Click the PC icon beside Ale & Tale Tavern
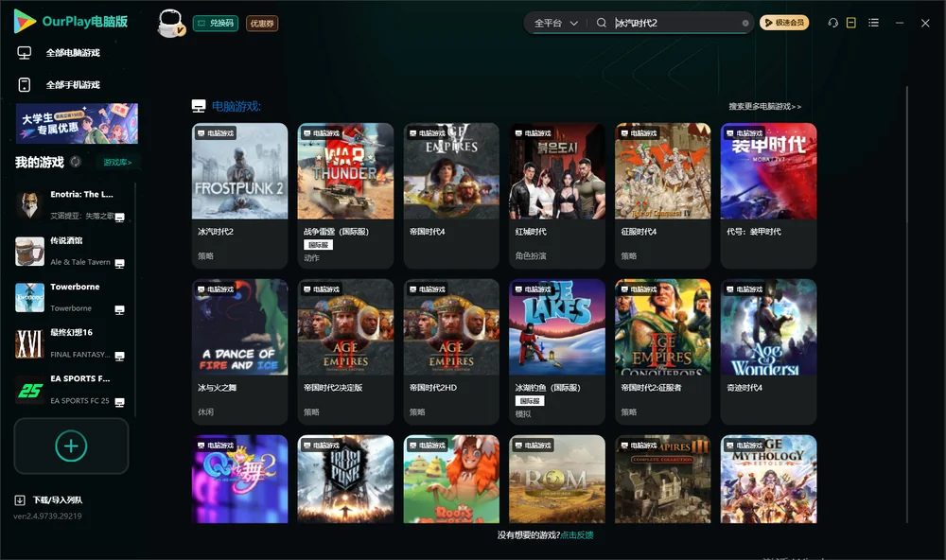 point(119,264)
